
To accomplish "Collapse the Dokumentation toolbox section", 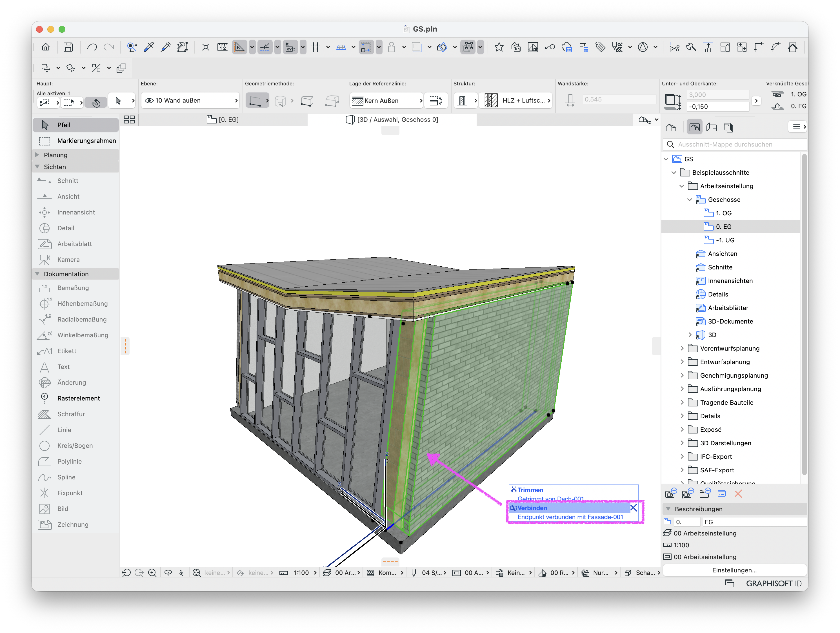I will [37, 274].
